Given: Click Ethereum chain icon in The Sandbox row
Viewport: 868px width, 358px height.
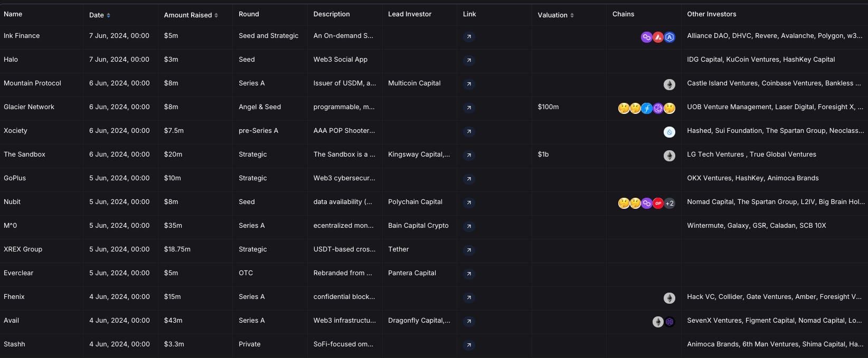Looking at the screenshot, I should click(x=669, y=156).
